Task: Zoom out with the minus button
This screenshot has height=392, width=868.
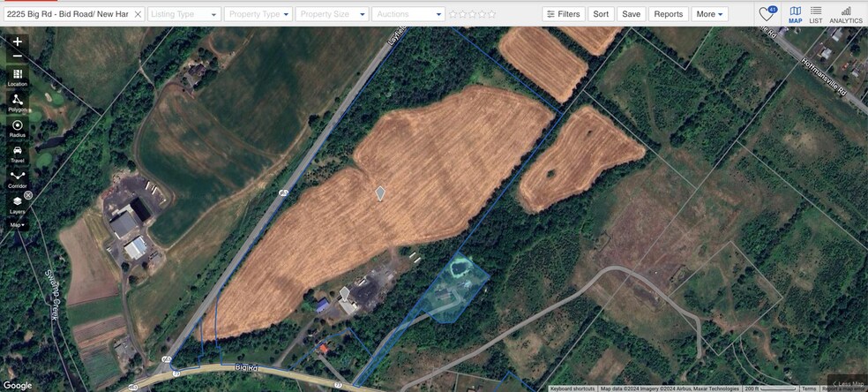Action: 17,56
